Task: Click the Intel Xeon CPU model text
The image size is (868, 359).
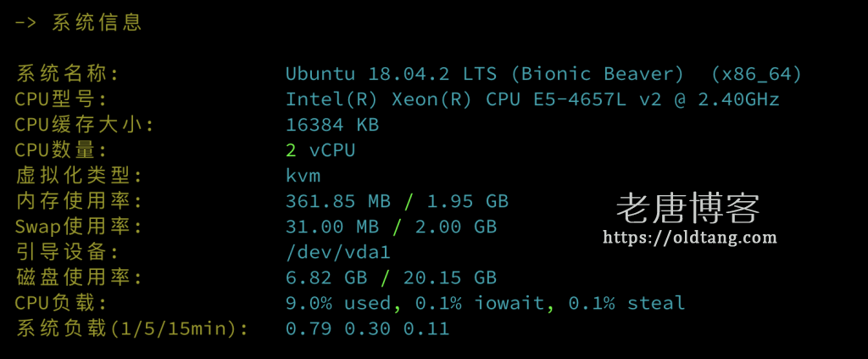Action: (x=532, y=99)
